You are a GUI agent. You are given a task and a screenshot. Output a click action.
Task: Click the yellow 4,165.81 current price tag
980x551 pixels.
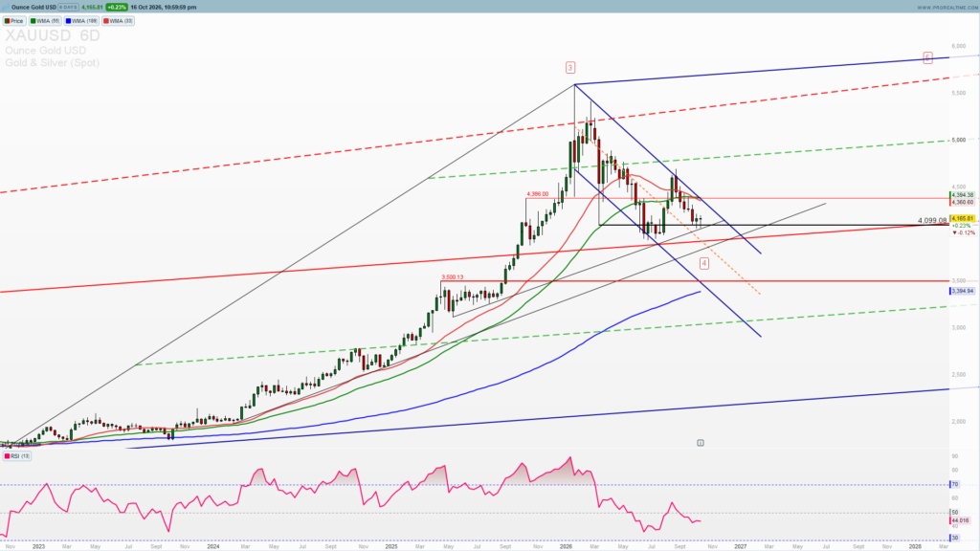pyautogui.click(x=963, y=219)
